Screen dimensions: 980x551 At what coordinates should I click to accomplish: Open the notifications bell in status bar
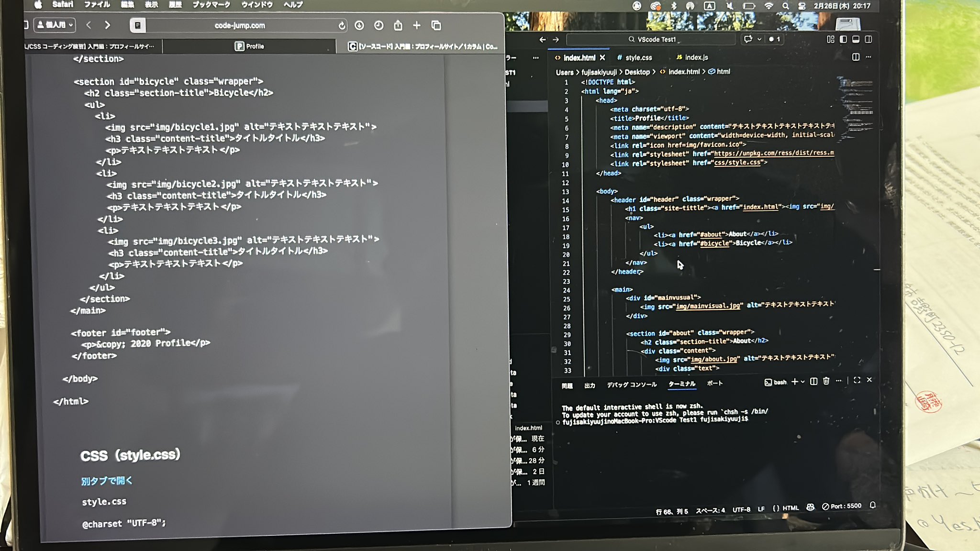click(x=873, y=506)
